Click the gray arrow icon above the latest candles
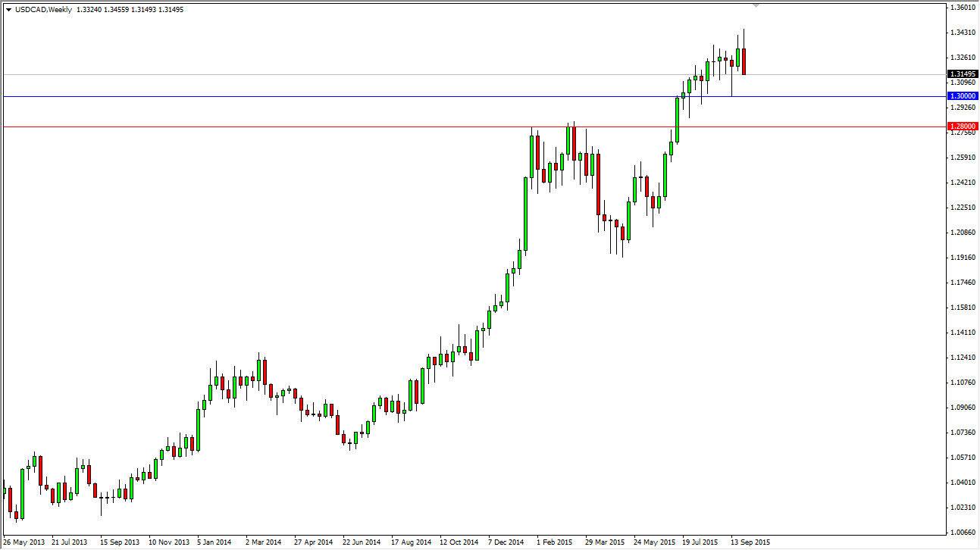The width and height of the screenshot is (980, 550). pos(754,6)
